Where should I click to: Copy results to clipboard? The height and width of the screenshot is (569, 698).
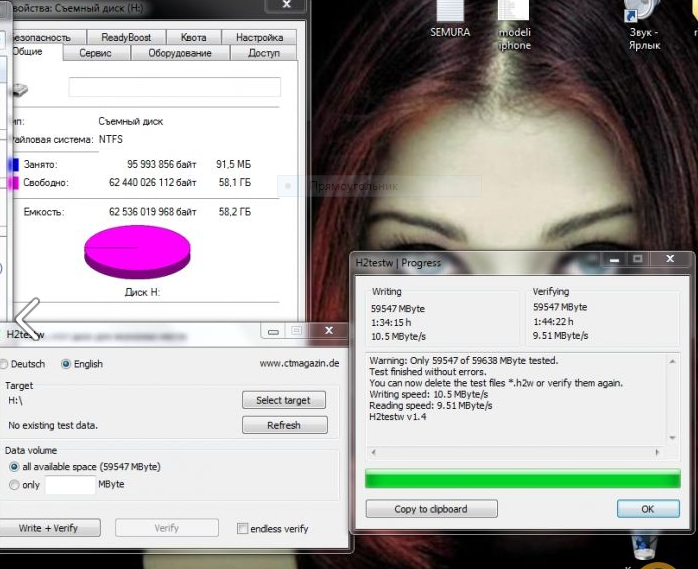(431, 509)
